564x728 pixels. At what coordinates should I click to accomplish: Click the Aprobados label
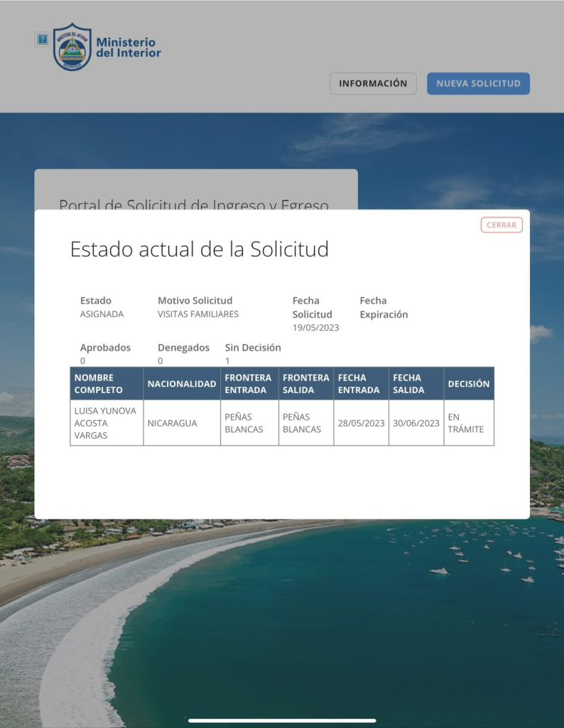pos(105,347)
